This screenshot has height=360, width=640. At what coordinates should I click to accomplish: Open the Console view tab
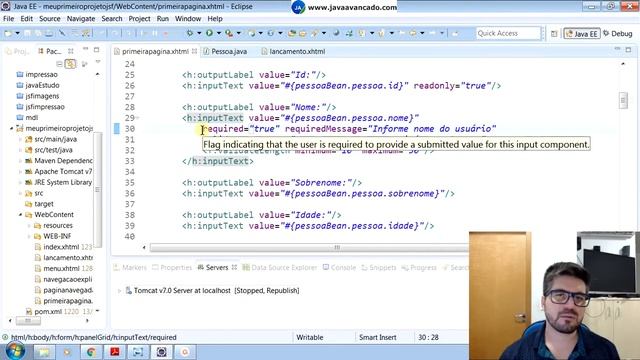coord(339,268)
